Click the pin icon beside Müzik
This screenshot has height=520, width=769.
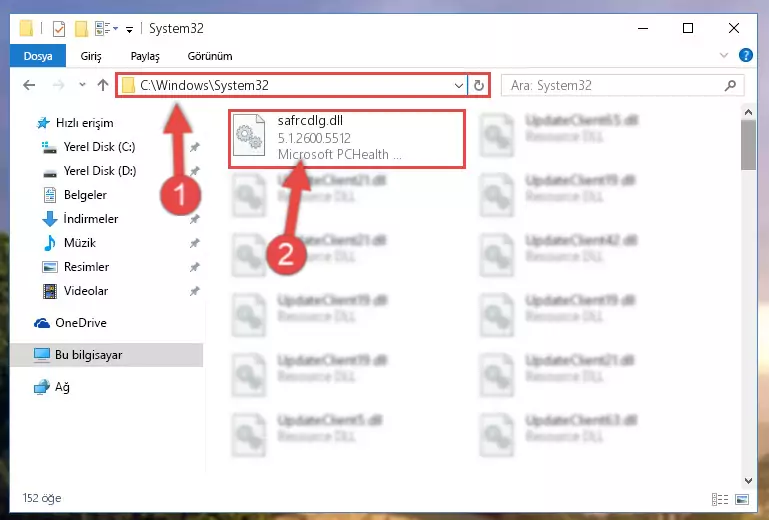pyautogui.click(x=195, y=243)
